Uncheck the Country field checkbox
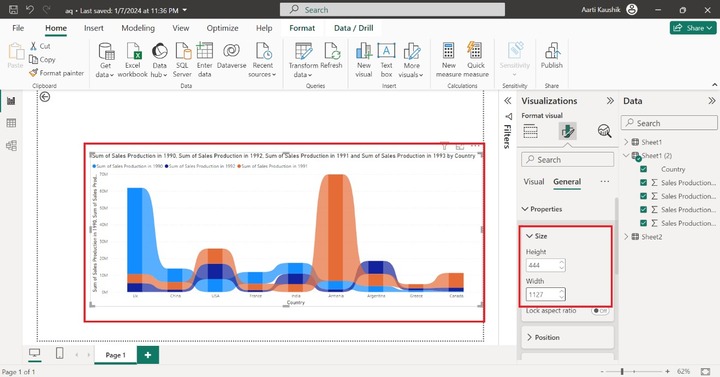The width and height of the screenshot is (720, 377). coord(643,169)
